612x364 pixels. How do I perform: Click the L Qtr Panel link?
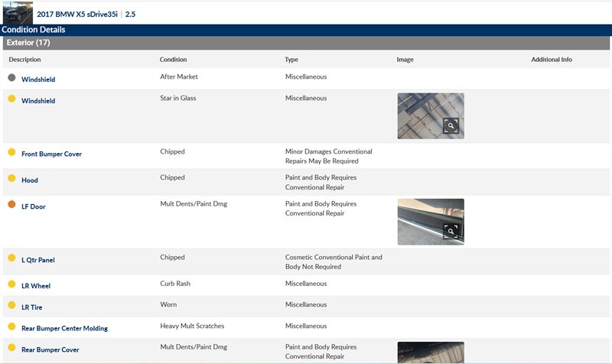click(x=38, y=260)
